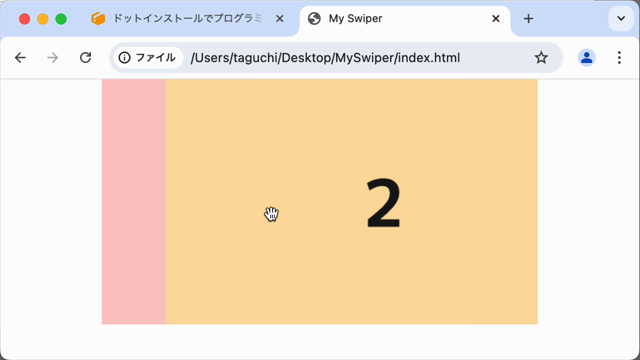Reload the current page
Screen dimensions: 640x360
point(85,58)
